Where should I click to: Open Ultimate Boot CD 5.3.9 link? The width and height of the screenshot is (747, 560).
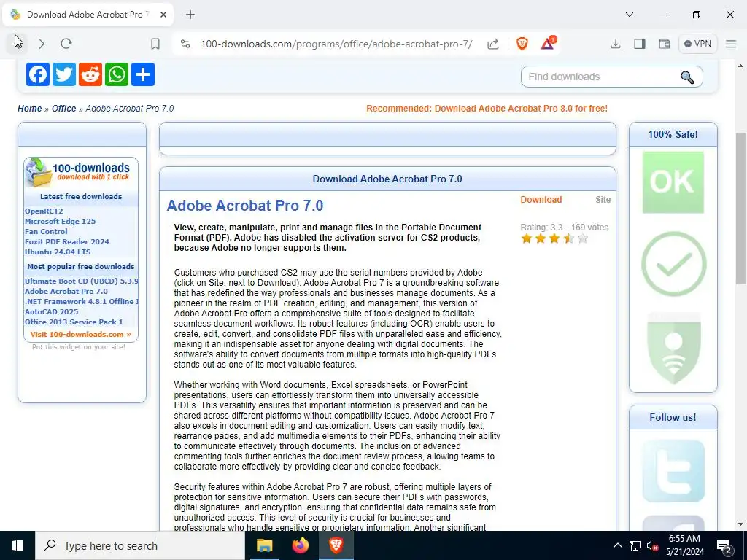tap(82, 281)
